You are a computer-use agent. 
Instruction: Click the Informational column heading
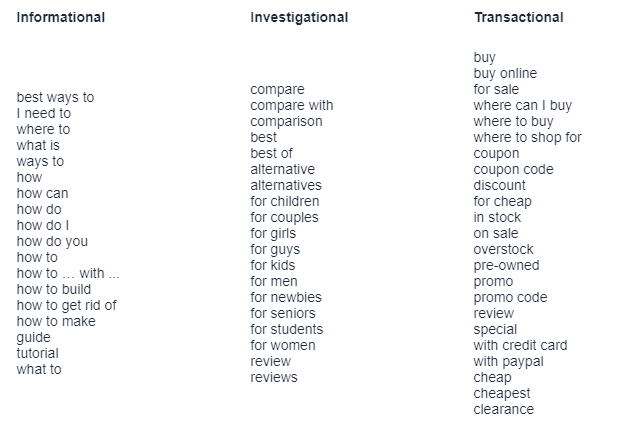click(60, 17)
